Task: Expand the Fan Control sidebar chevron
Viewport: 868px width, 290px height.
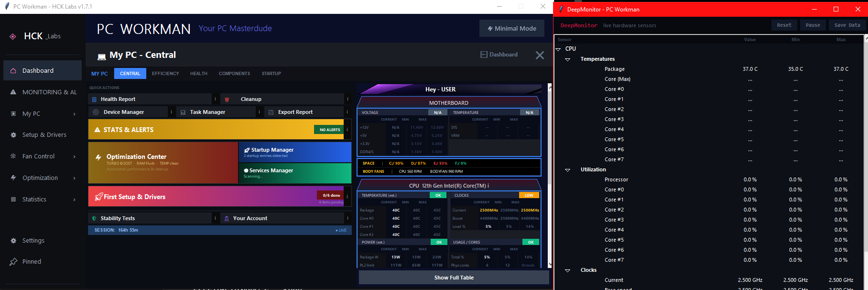Action: [75, 156]
